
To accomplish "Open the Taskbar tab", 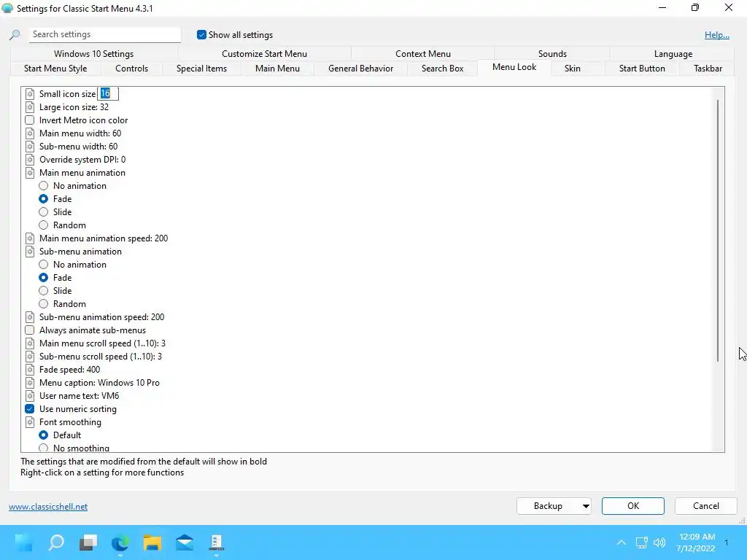I will click(708, 69).
